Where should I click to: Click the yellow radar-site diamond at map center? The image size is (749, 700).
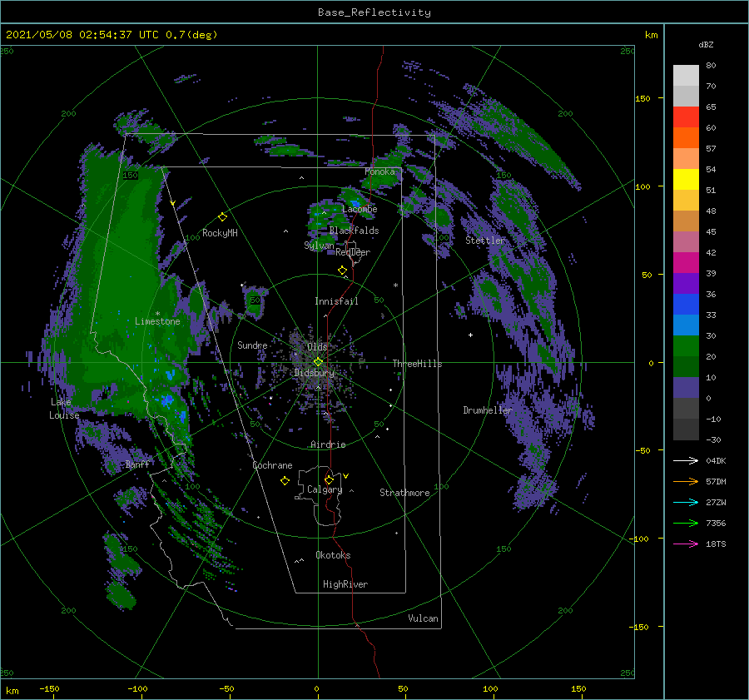318,362
